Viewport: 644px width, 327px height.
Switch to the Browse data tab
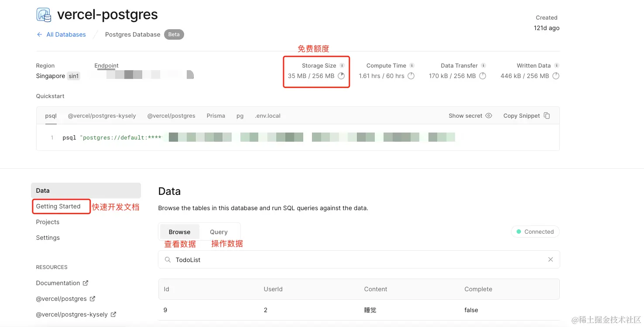point(180,232)
